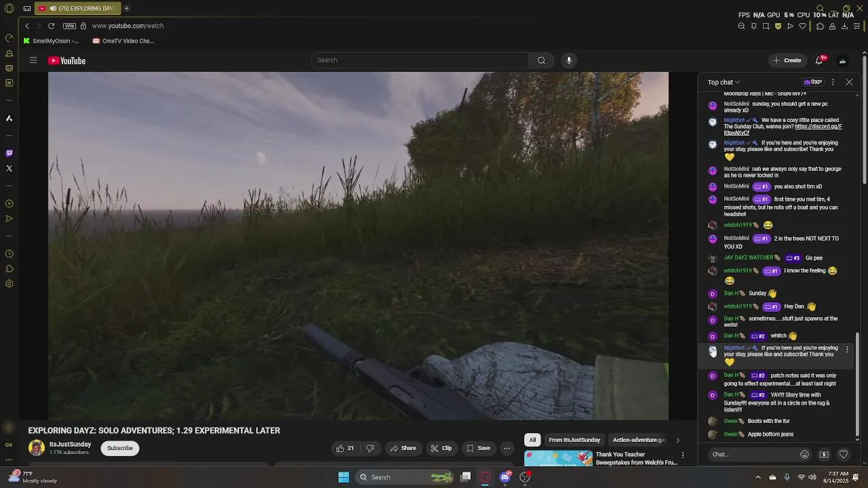Open browser zoom-out magnifier toolbar icon
This screenshot has width=868, height=488.
741,26
